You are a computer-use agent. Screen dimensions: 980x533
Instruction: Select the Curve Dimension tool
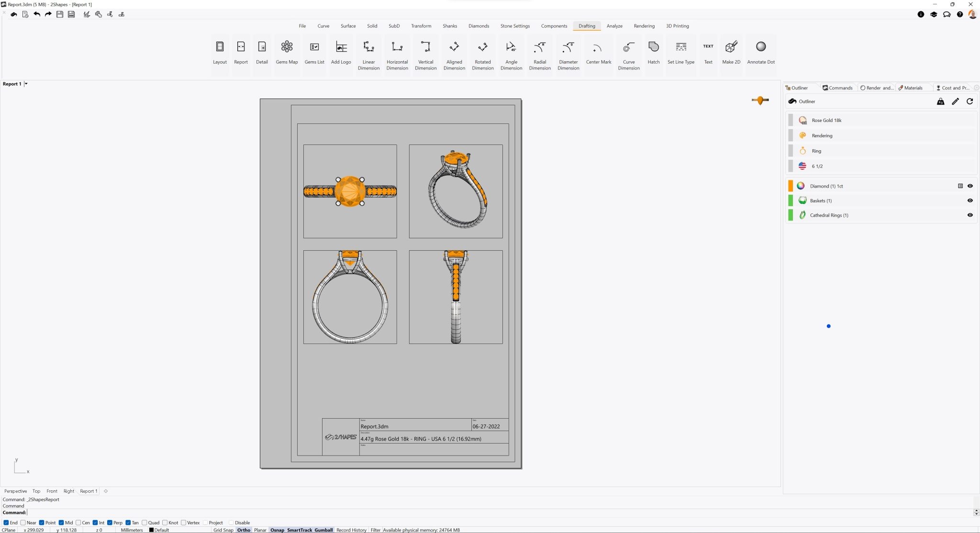tap(629, 56)
